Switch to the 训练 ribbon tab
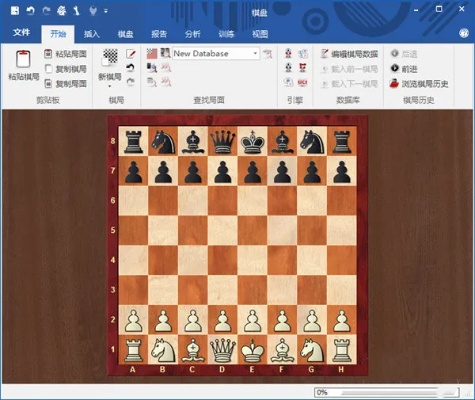This screenshot has height=400, width=475. coord(226,34)
